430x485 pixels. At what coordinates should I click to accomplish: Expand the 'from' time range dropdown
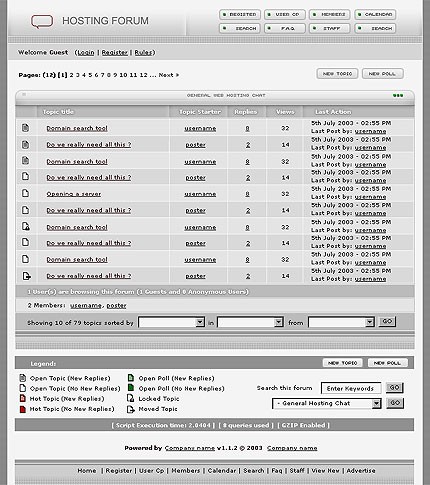tap(341, 322)
